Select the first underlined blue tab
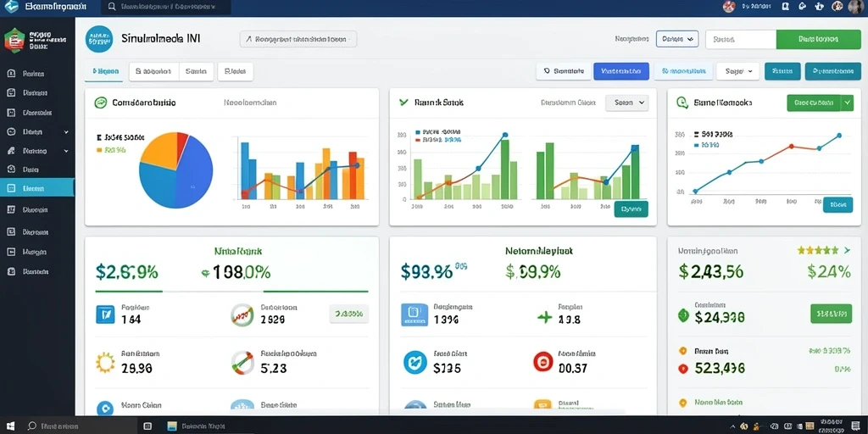The image size is (868, 434). tap(103, 72)
